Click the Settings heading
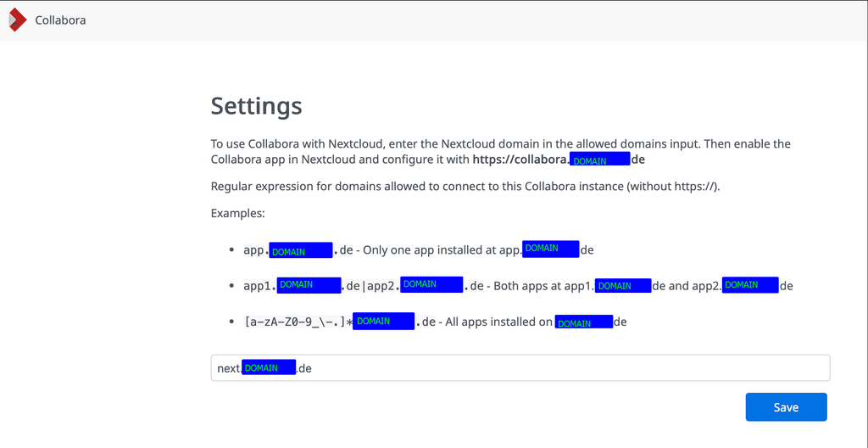This screenshot has width=868, height=448. 256,106
